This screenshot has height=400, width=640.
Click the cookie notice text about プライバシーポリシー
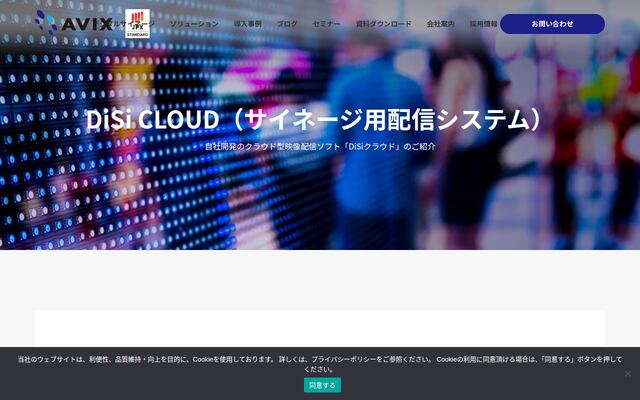320,364
